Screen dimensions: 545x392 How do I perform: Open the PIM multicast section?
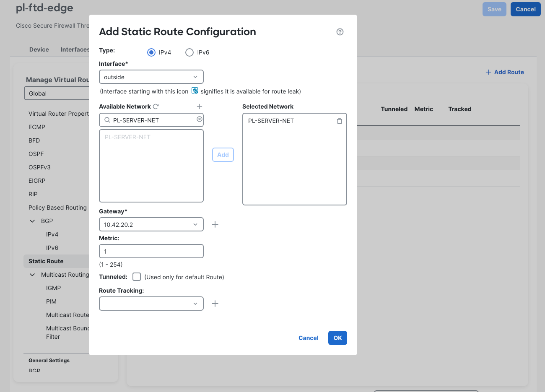tap(51, 301)
